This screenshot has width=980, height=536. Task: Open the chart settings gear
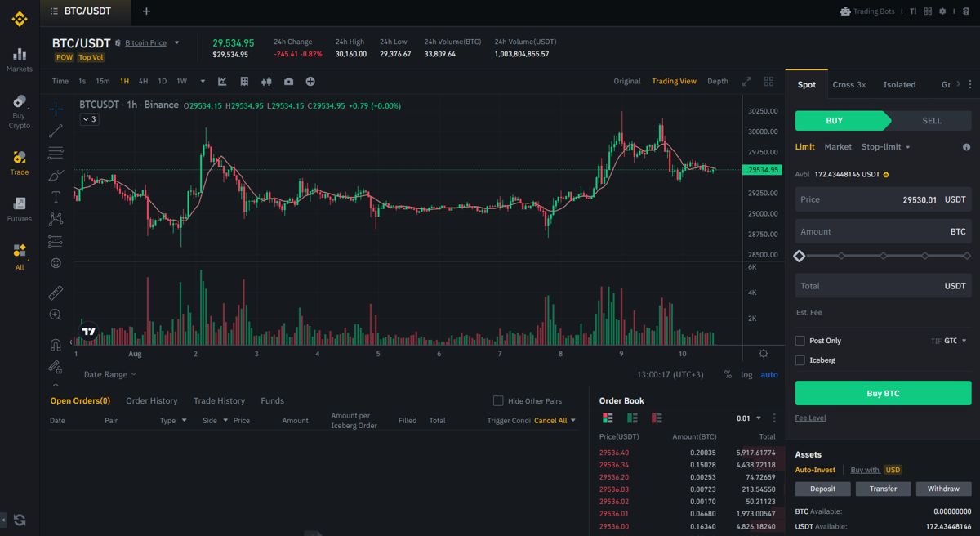pyautogui.click(x=764, y=353)
